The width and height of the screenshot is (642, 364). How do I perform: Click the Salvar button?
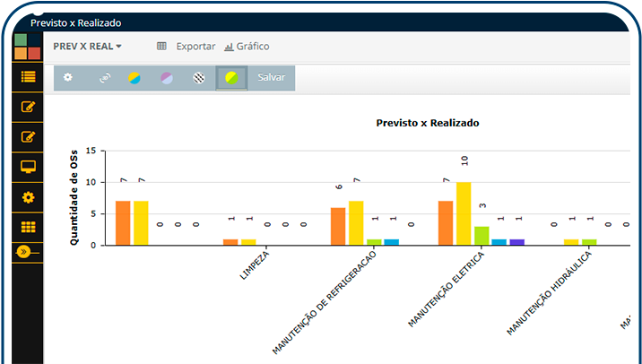pos(272,78)
